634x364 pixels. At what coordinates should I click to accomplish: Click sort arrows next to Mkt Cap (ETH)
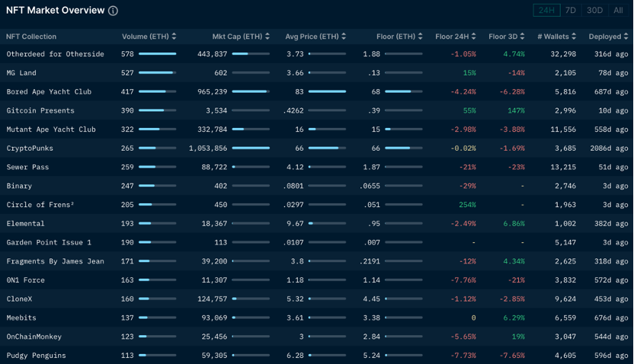click(267, 37)
